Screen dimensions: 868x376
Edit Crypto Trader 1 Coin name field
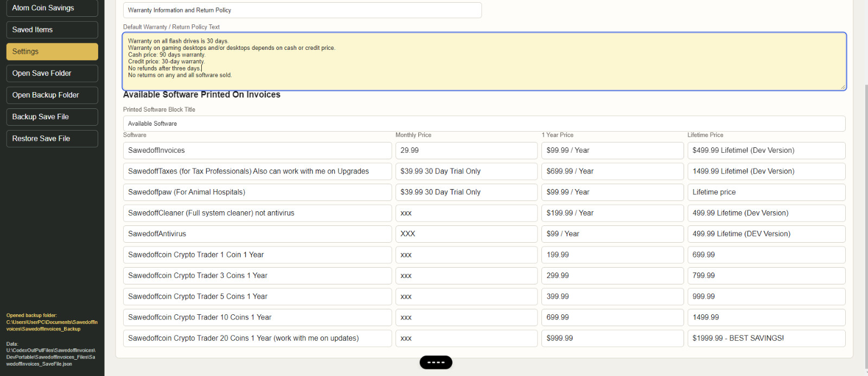pyautogui.click(x=257, y=255)
